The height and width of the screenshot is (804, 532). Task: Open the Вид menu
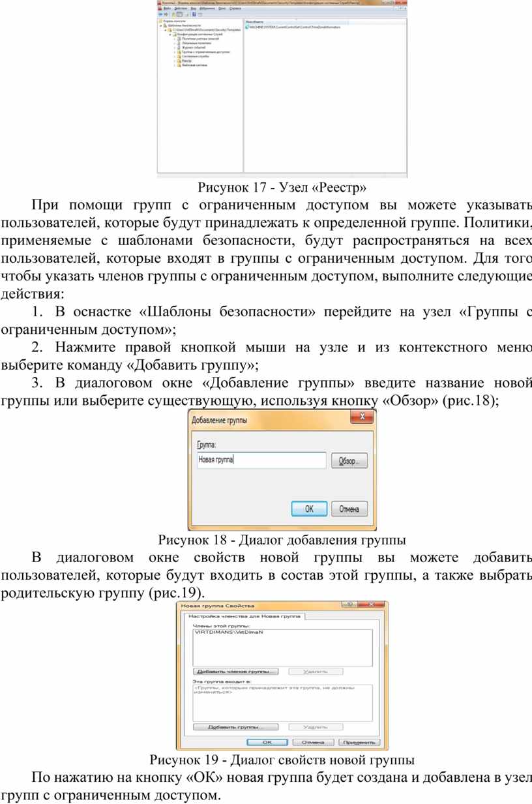194,8
